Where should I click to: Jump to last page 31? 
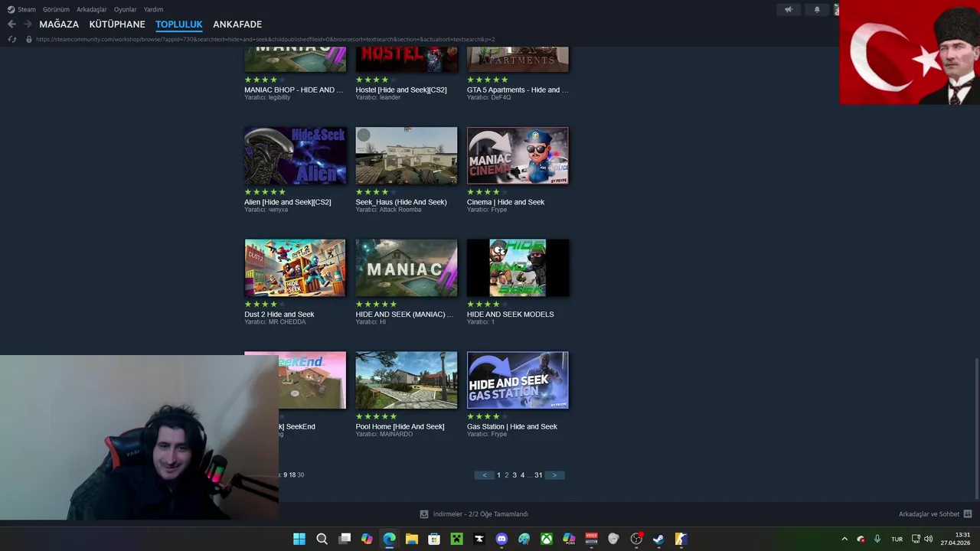click(x=538, y=475)
